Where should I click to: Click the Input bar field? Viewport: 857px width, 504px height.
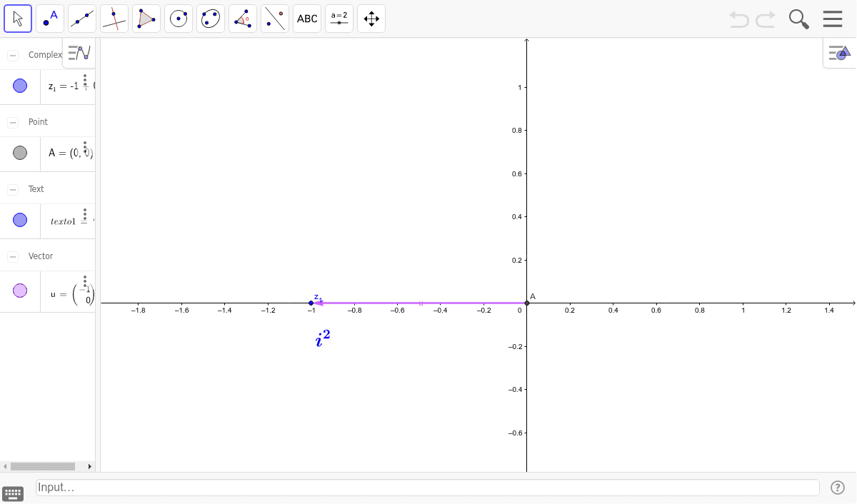(427, 488)
